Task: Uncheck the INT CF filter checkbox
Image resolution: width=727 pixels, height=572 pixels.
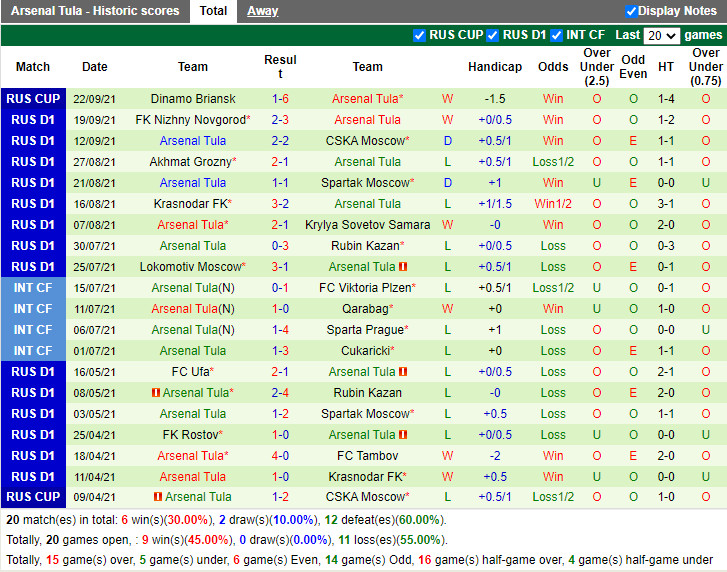Action: coord(556,35)
